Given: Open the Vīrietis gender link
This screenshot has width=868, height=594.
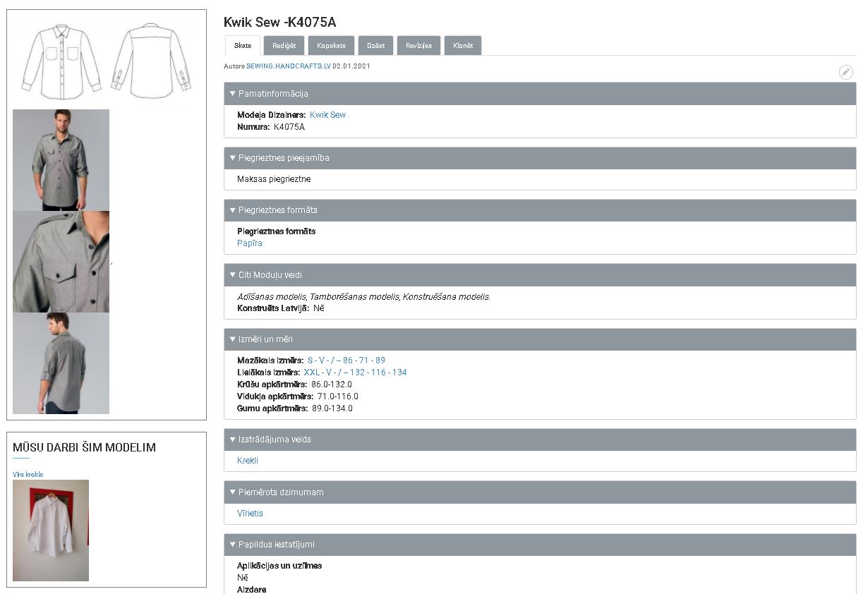Looking at the screenshot, I should point(250,514).
